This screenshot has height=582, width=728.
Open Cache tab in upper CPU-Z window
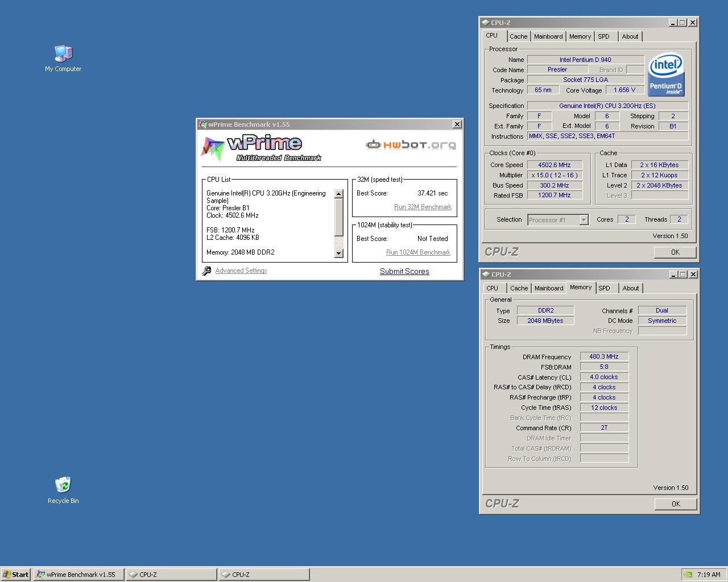(518, 36)
